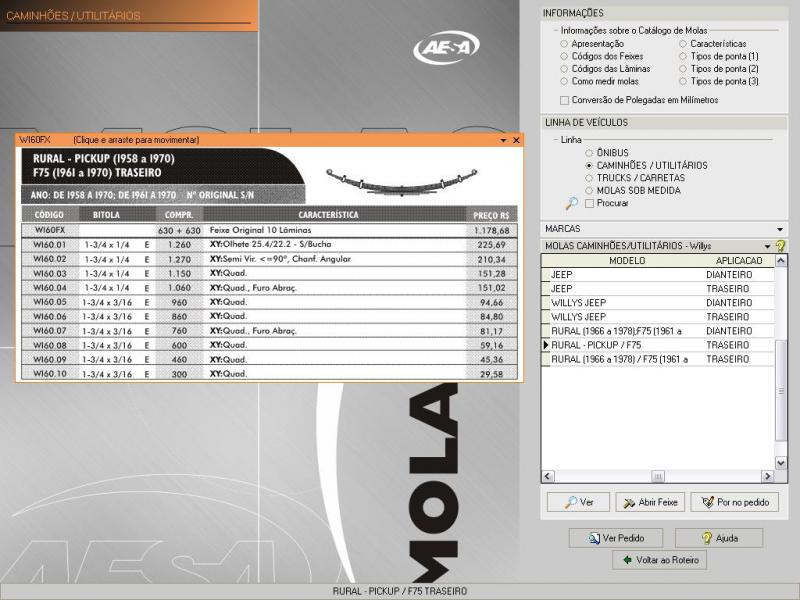Collapse the WI60FX window with its arrow
The image size is (800, 600).
pos(504,140)
